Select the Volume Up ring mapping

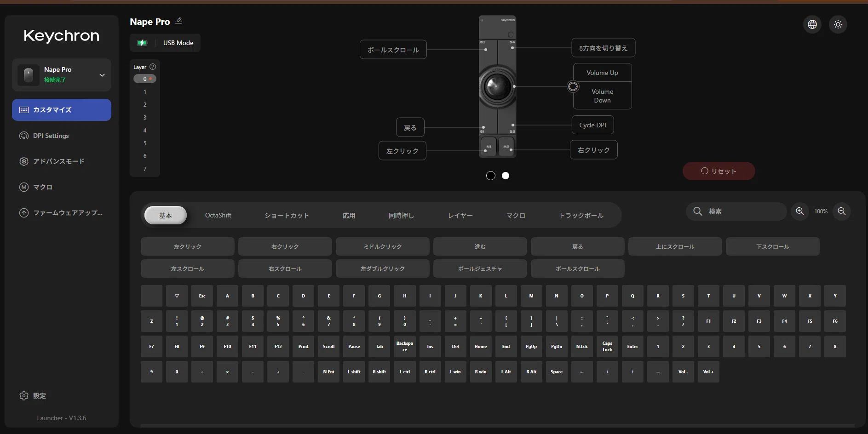602,73
